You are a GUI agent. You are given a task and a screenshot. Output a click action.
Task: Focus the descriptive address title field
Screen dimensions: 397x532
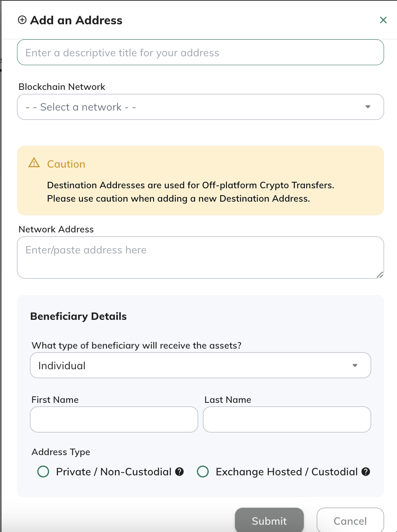[200, 53]
